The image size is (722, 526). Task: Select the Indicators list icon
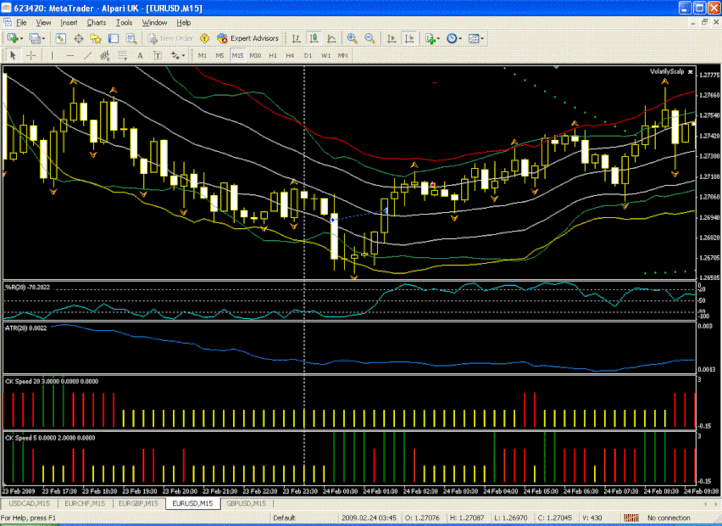point(430,39)
